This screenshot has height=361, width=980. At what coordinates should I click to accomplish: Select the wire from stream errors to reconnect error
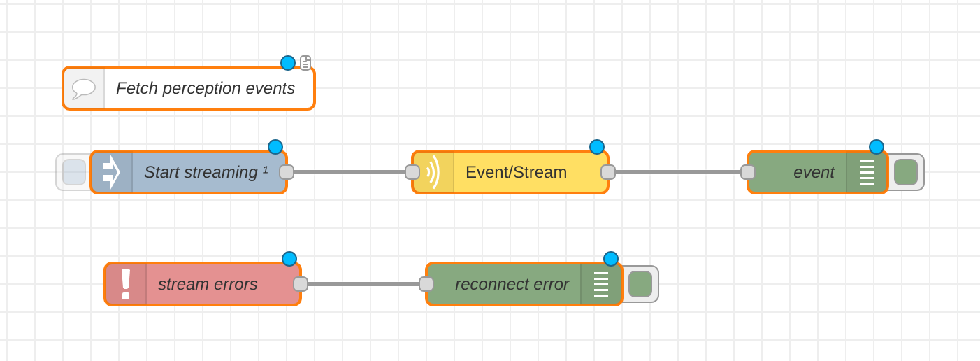point(363,284)
